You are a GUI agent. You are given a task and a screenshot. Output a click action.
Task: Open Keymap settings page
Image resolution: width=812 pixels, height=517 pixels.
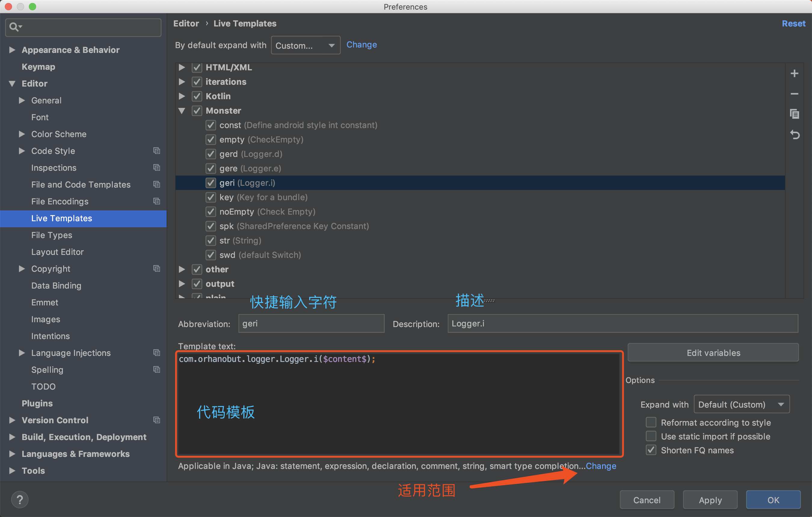[x=38, y=67]
